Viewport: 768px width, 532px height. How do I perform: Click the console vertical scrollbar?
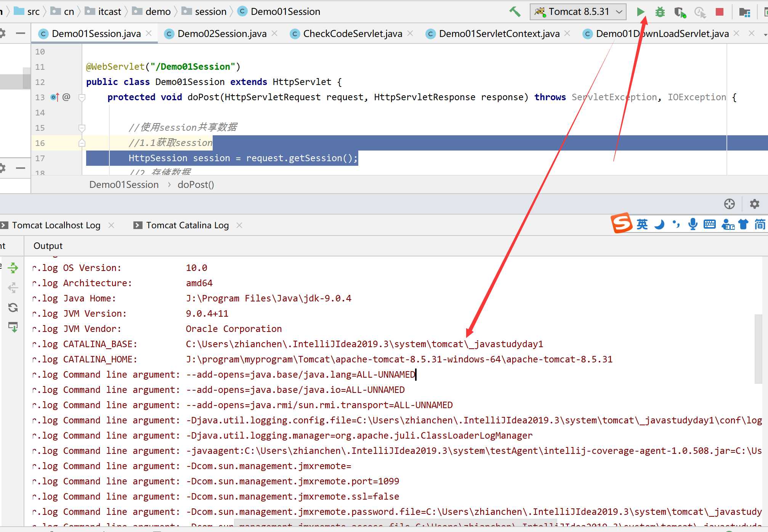758,349
